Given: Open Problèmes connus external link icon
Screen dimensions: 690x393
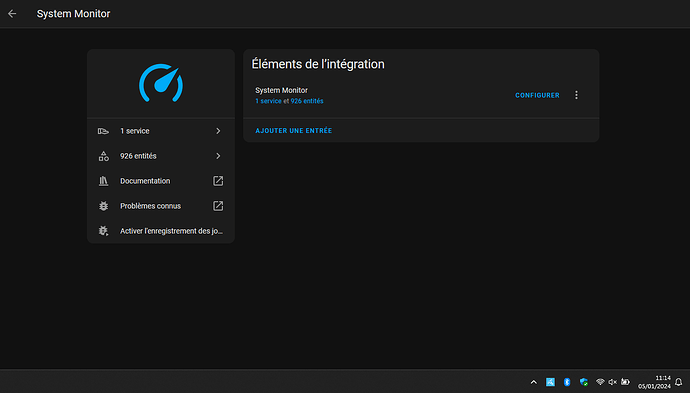Looking at the screenshot, I should (218, 206).
